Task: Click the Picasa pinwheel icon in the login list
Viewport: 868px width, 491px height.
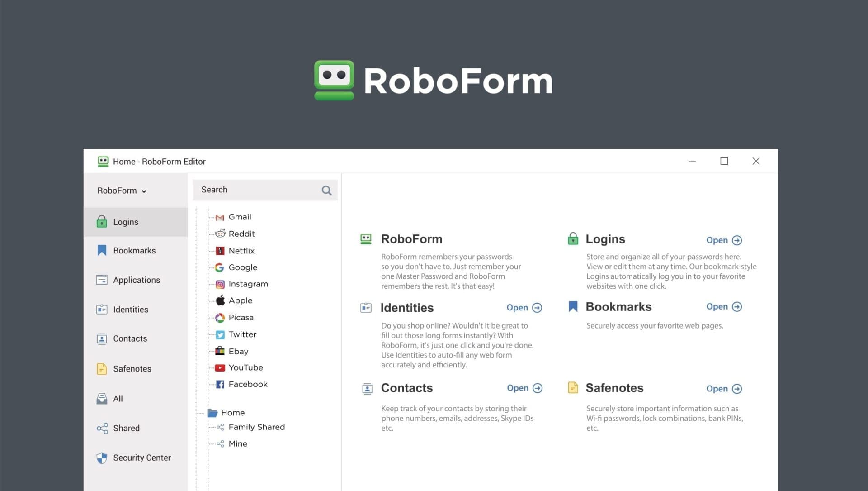Action: pyautogui.click(x=220, y=318)
